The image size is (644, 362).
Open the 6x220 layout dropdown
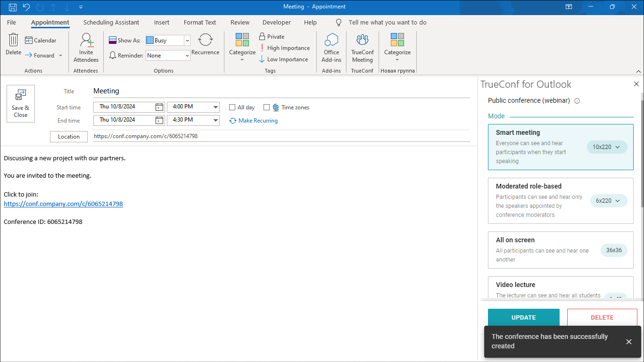pyautogui.click(x=609, y=201)
